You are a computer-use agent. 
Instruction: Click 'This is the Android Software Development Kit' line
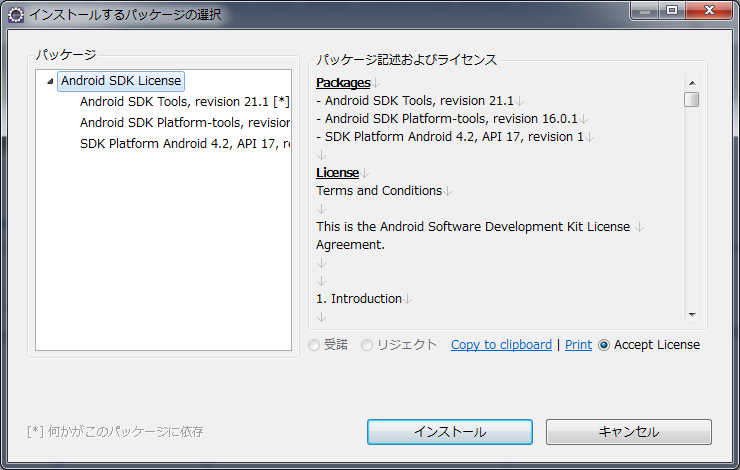coord(473,227)
